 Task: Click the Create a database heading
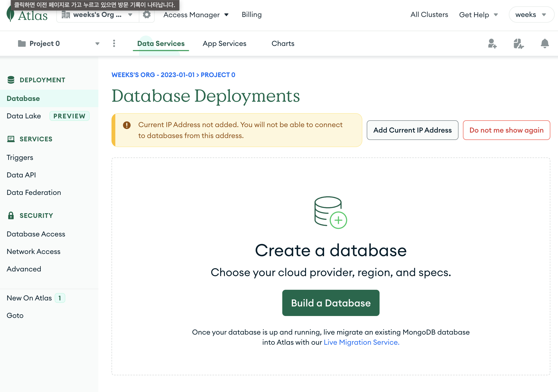[x=331, y=250]
